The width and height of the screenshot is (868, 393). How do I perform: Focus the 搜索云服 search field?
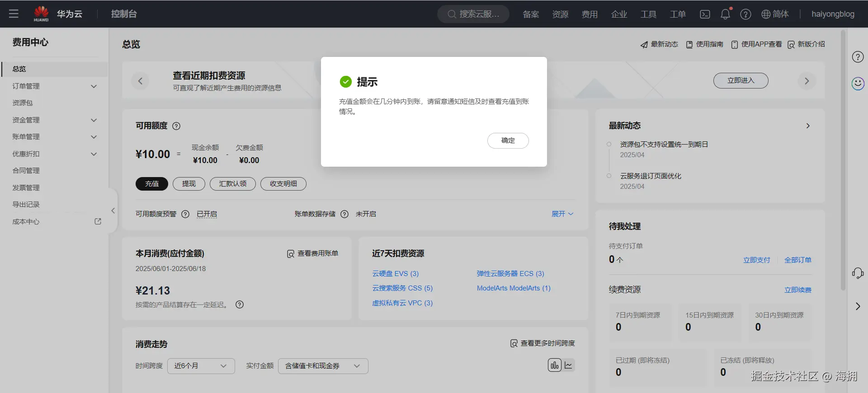tap(473, 14)
